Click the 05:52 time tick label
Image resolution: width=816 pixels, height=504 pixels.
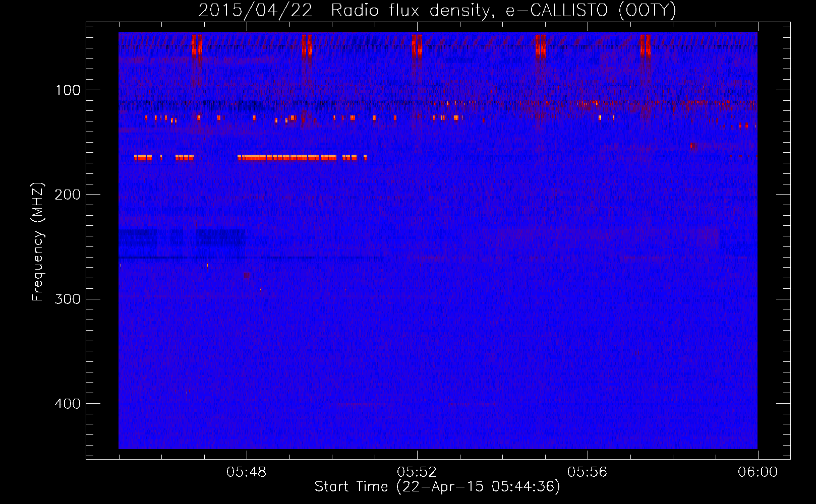point(417,472)
